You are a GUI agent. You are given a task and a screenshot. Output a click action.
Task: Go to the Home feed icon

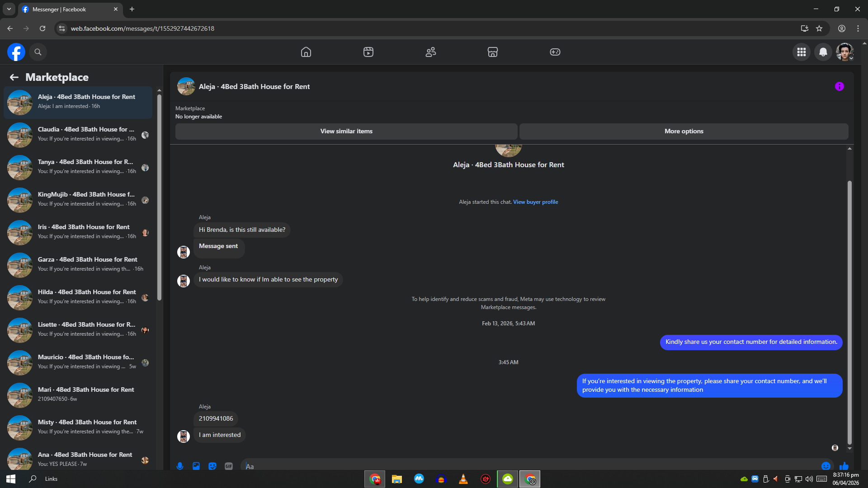click(x=306, y=52)
